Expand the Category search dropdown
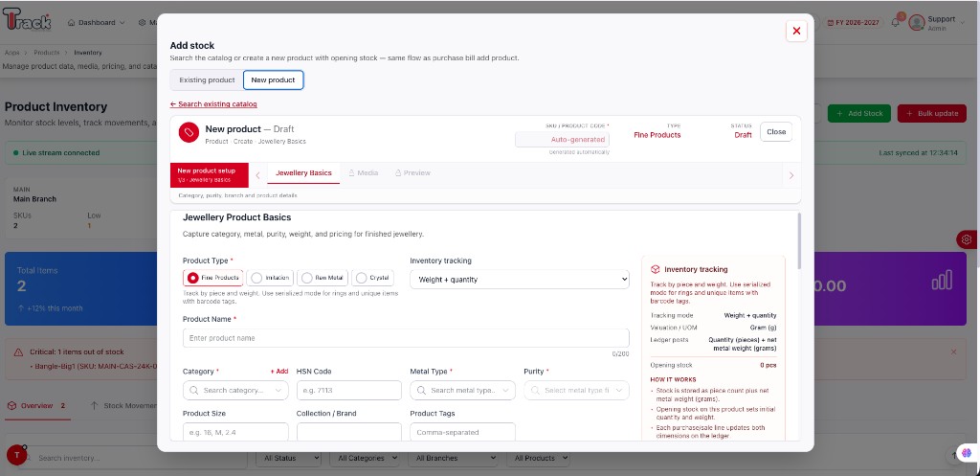This screenshot has width=980, height=476. click(279, 391)
